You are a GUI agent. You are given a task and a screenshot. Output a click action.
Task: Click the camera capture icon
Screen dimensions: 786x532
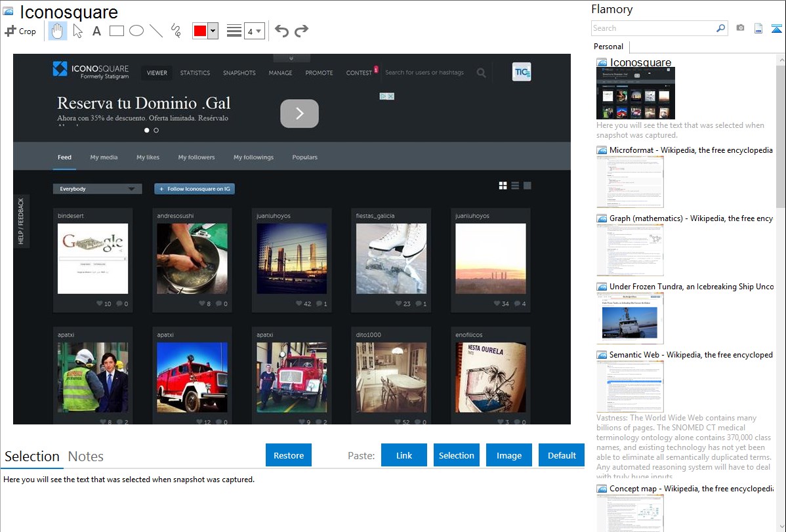pyautogui.click(x=740, y=28)
